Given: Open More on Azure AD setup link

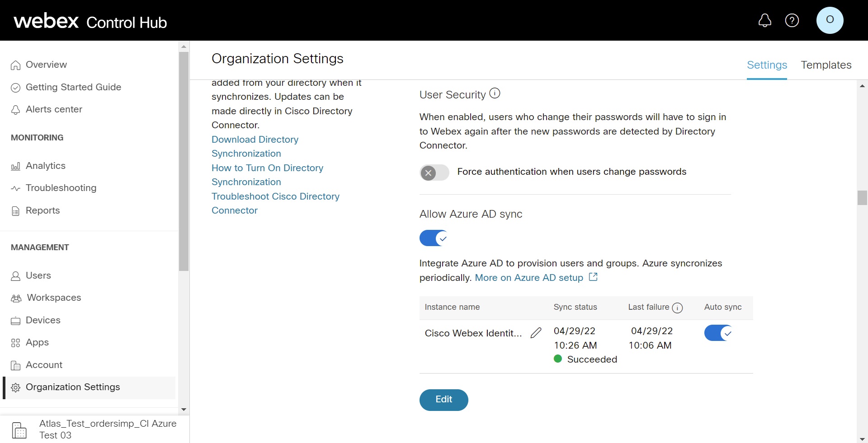Looking at the screenshot, I should tap(530, 278).
